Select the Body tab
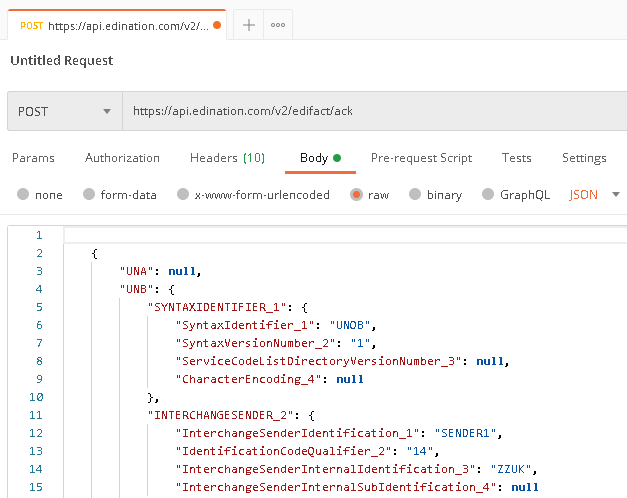This screenshot has height=498, width=627. [x=320, y=158]
